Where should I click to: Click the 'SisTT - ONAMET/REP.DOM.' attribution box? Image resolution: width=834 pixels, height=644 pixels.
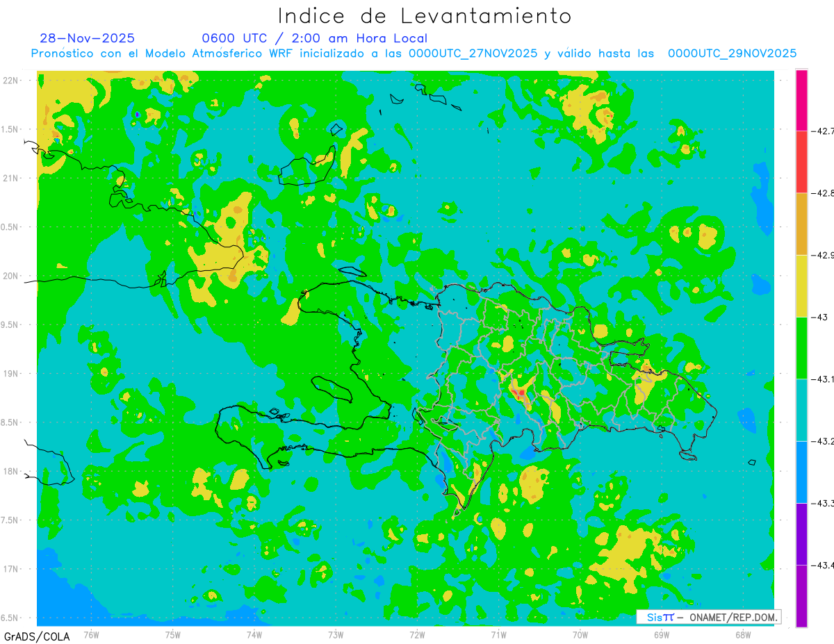tap(708, 617)
